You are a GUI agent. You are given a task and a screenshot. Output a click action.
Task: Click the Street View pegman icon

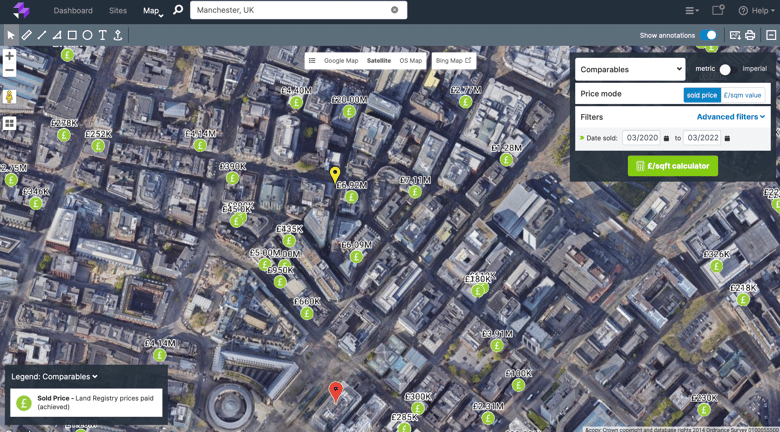tap(9, 97)
